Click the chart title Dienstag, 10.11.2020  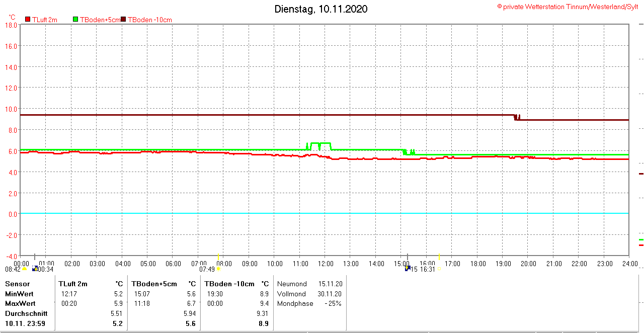click(x=320, y=9)
